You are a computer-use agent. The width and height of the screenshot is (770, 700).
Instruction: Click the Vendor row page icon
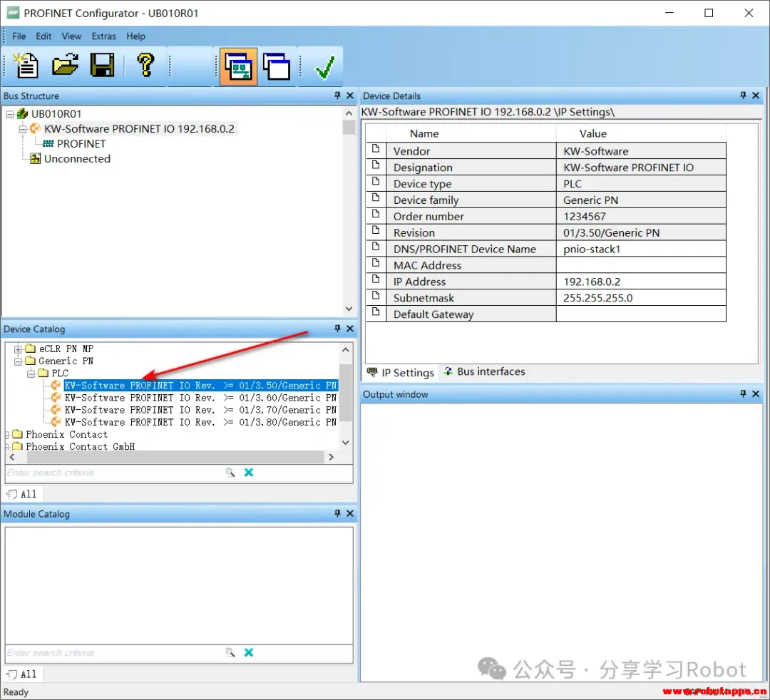pos(376,149)
